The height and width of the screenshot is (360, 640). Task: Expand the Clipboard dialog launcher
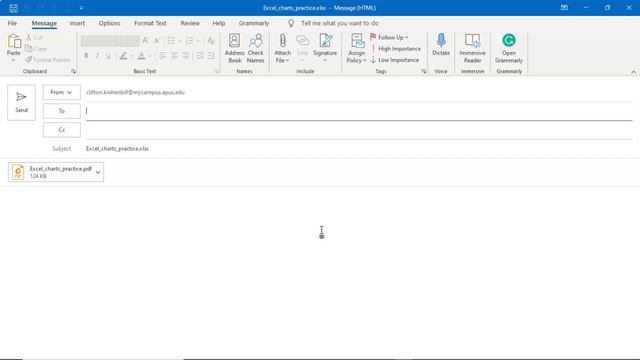(73, 71)
